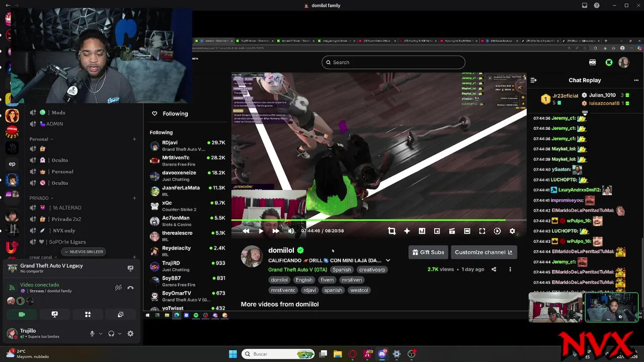The image size is (644, 362).
Task: Mute the Discord microphone
Action: click(x=92, y=333)
